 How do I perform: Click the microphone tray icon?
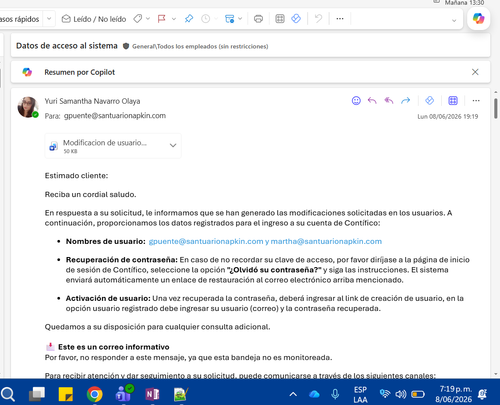[x=335, y=394]
